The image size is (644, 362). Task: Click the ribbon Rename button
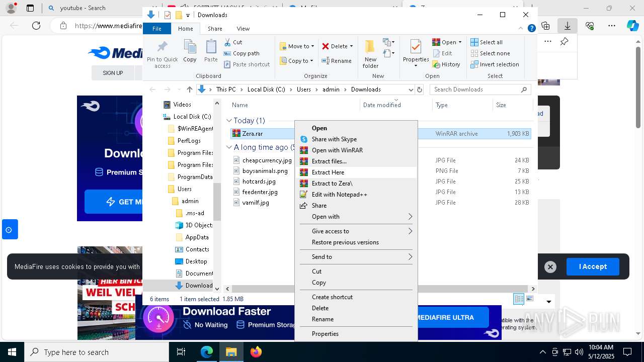click(x=337, y=61)
